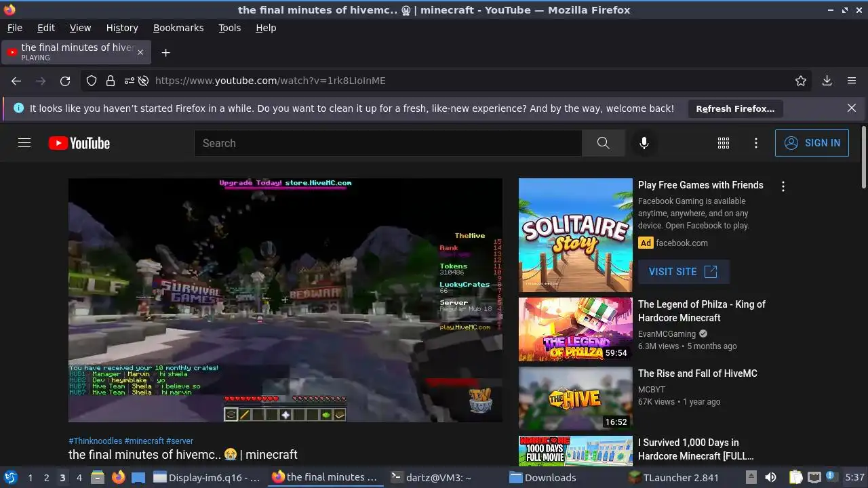Click the YouTube logo
The image size is (868, 488).
(x=79, y=143)
